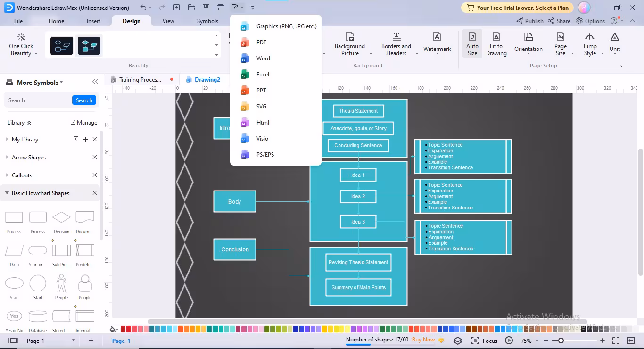Image resolution: width=644 pixels, height=349 pixels.
Task: Click the symbol search input field
Action: coord(38,100)
